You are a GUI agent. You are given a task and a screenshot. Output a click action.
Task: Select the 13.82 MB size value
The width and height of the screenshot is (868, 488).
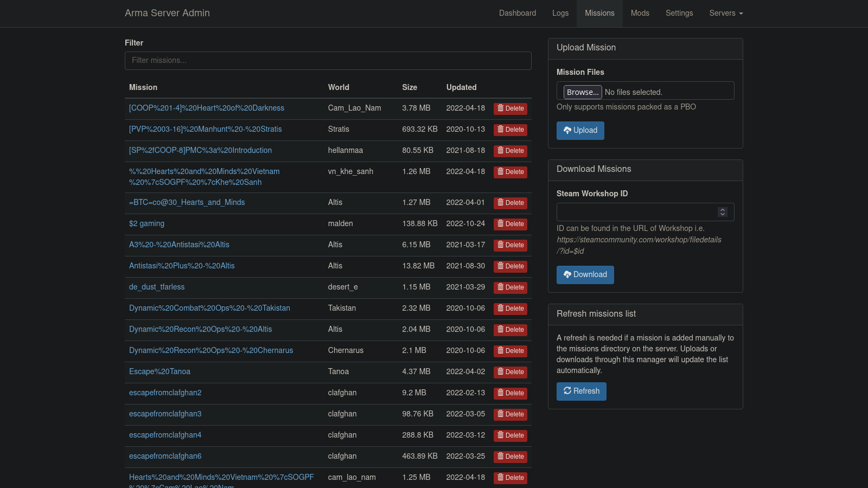tap(418, 266)
